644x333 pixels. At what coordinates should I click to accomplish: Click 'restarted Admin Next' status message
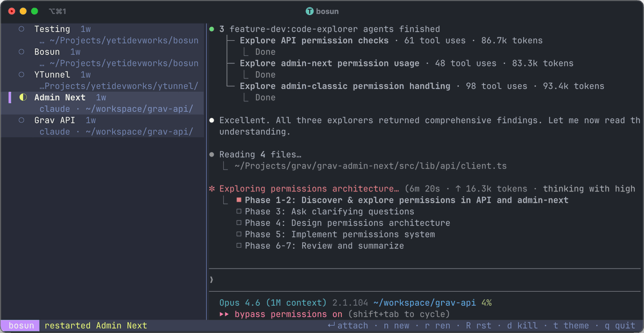[96, 325]
